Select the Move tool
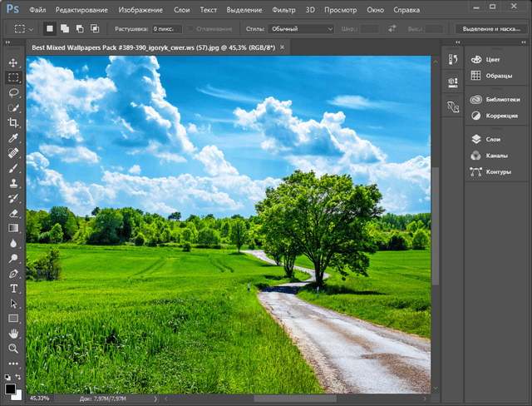Viewport: 532px width, 406px height. point(13,62)
